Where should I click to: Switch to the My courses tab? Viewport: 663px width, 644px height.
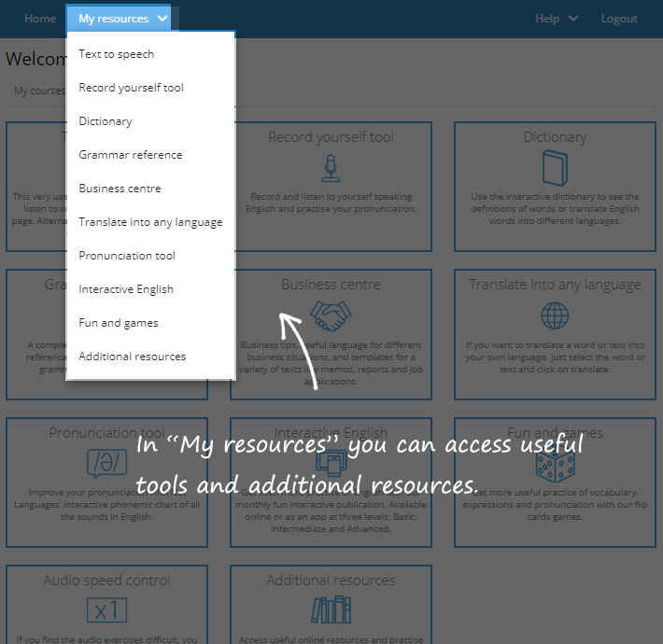pos(35,91)
